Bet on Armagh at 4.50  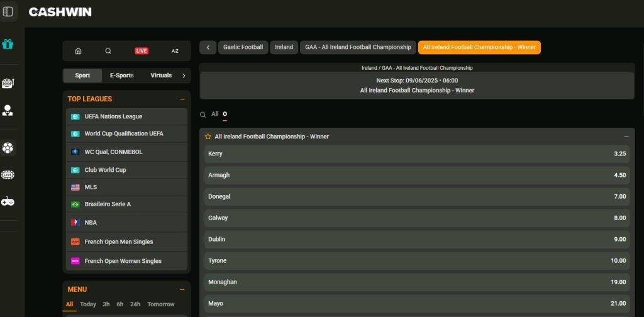coord(417,175)
